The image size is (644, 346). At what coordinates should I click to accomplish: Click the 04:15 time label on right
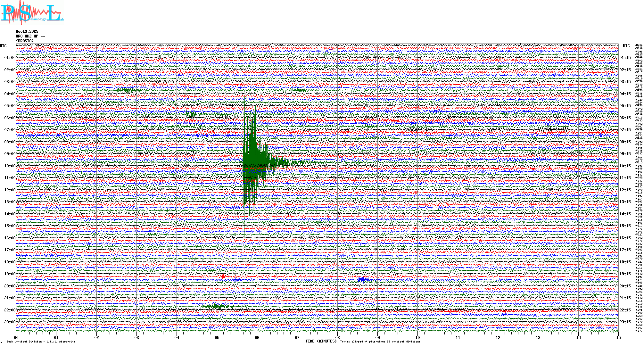click(x=625, y=94)
